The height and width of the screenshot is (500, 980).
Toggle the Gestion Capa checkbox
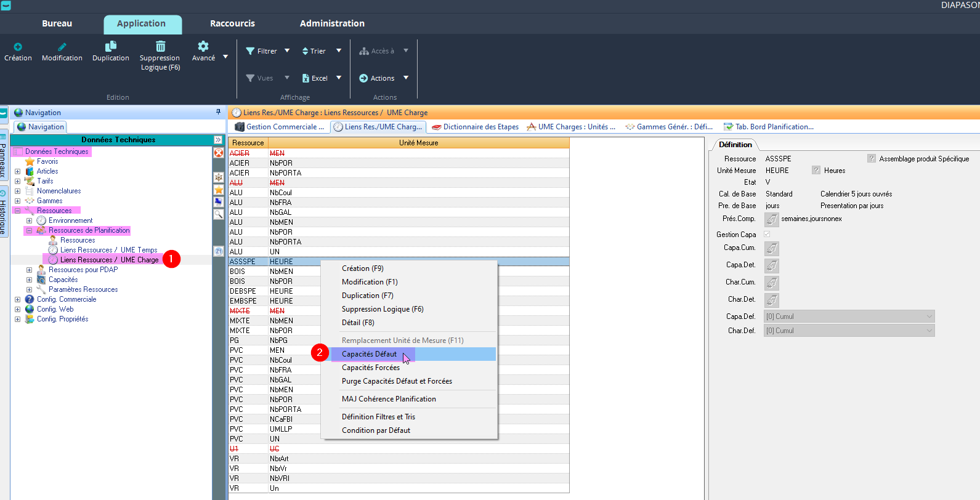click(767, 234)
